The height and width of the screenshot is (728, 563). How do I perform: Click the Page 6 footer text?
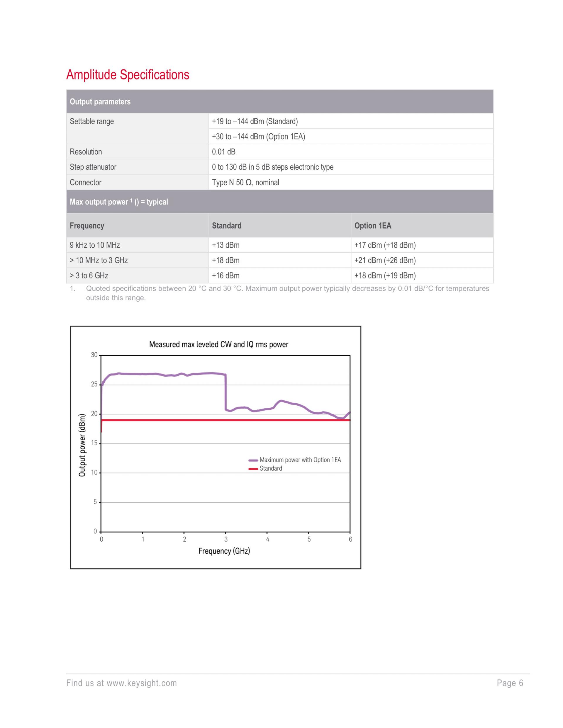[x=510, y=683]
